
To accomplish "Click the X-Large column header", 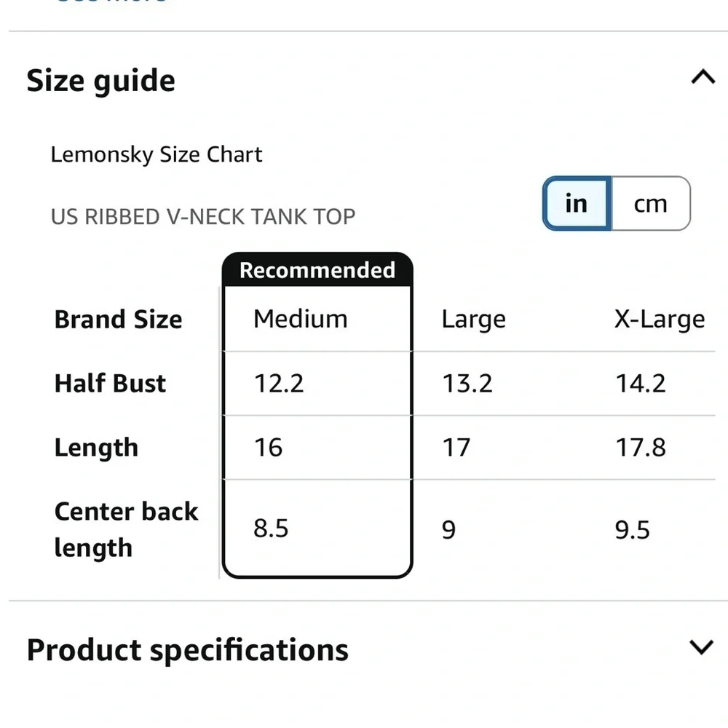I will (x=659, y=319).
